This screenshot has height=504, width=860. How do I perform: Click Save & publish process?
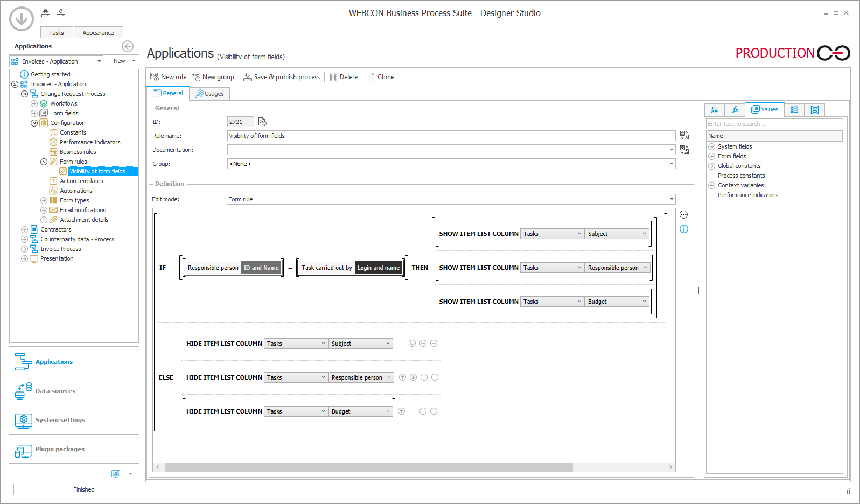coord(282,77)
